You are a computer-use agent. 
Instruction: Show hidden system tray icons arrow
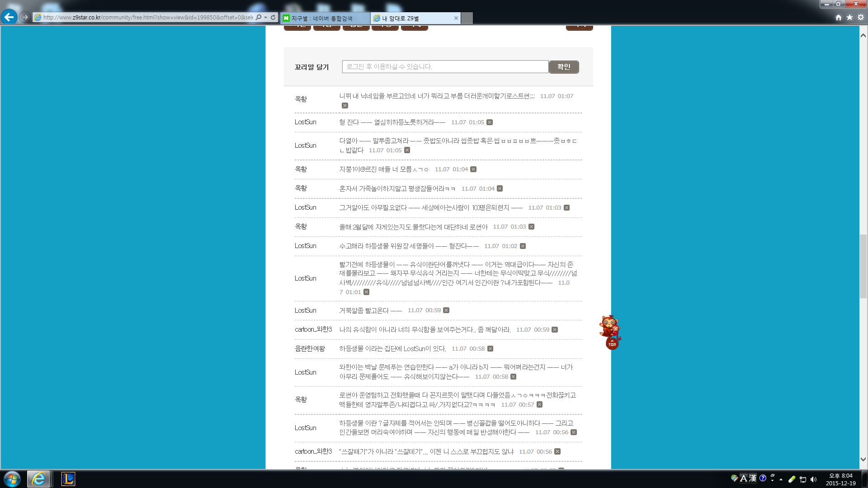pyautogui.click(x=781, y=479)
